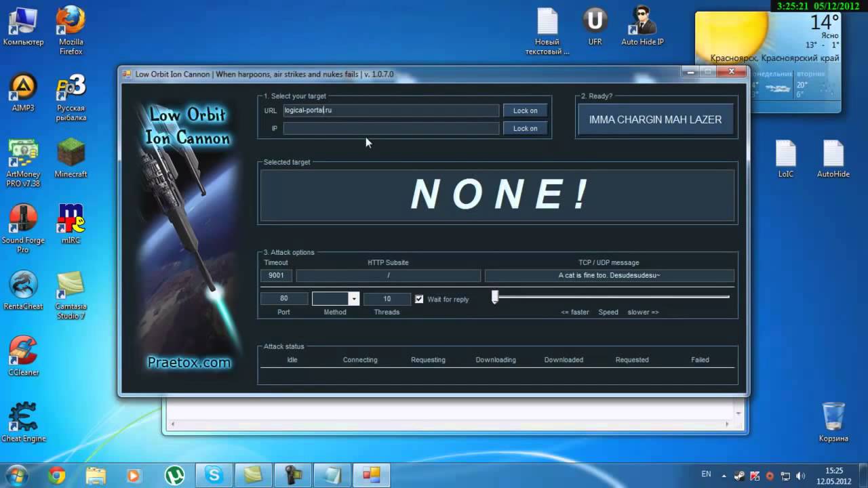Click Lock on next to the URL field
868x488 pixels.
coord(525,110)
